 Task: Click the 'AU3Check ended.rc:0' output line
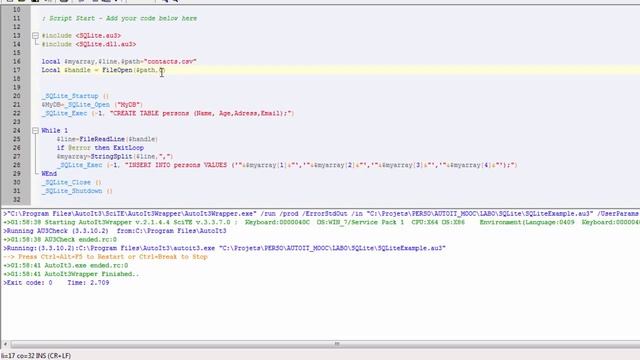[60, 240]
